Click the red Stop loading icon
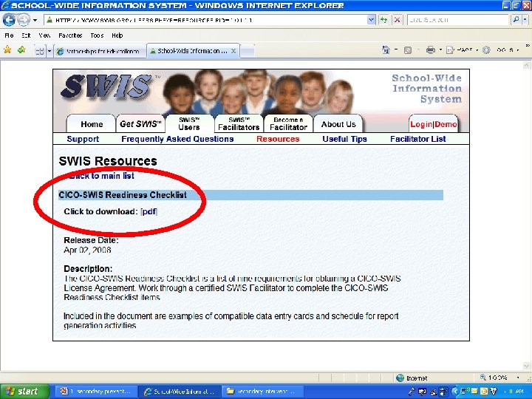Image resolution: width=532 pixels, height=399 pixels. [397, 20]
